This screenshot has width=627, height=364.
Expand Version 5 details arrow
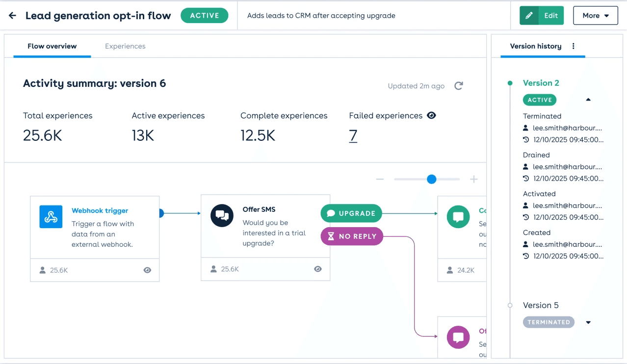[588, 322]
